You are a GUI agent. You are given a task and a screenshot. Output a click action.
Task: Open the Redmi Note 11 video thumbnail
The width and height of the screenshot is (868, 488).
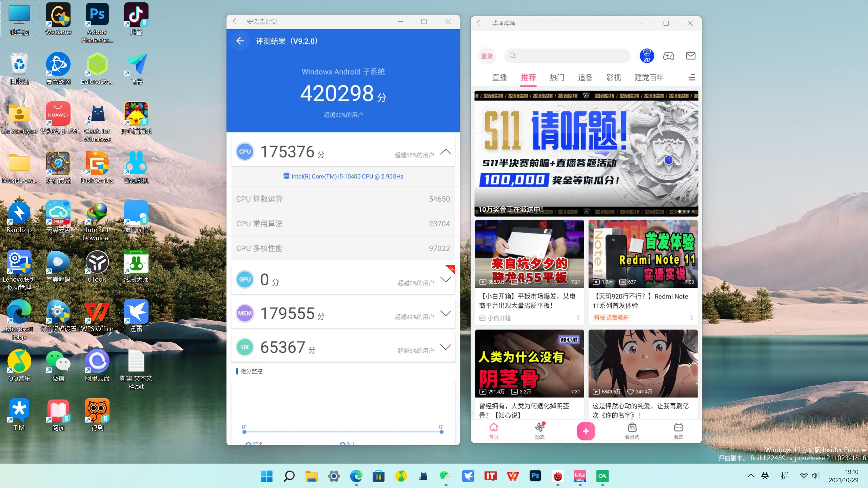tap(643, 253)
